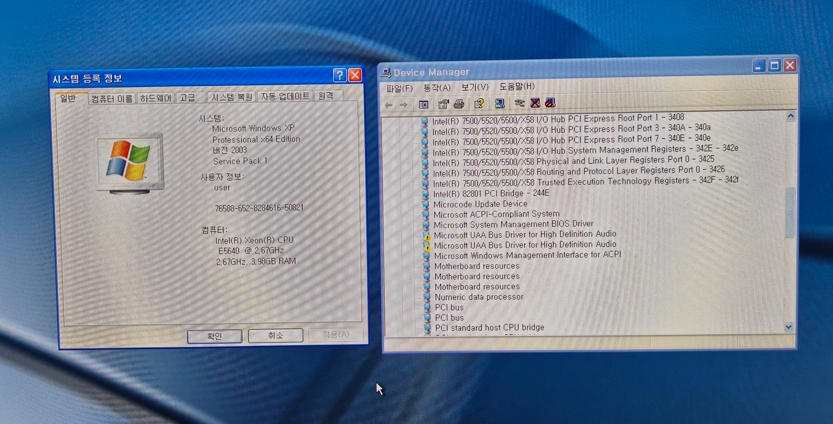Click the Device Manager window title text
Image resolution: width=833 pixels, height=424 pixels.
(431, 72)
